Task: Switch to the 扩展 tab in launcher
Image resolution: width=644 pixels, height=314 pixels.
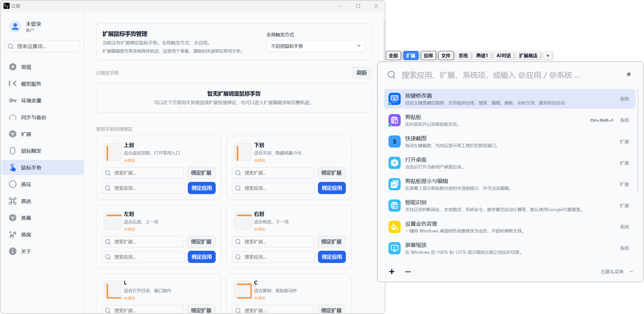Action: click(x=411, y=56)
